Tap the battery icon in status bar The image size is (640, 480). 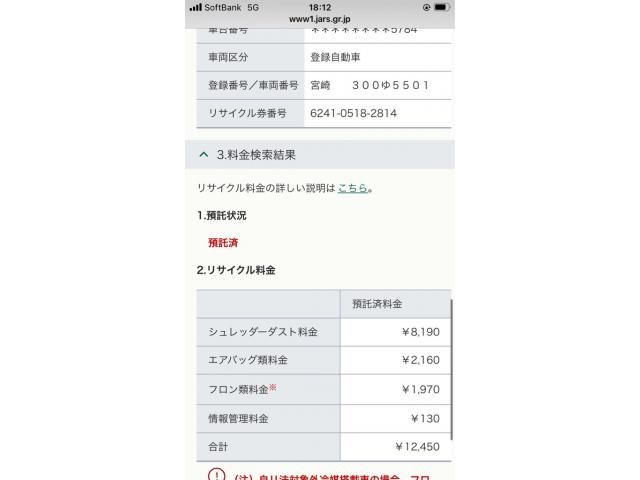(x=442, y=7)
